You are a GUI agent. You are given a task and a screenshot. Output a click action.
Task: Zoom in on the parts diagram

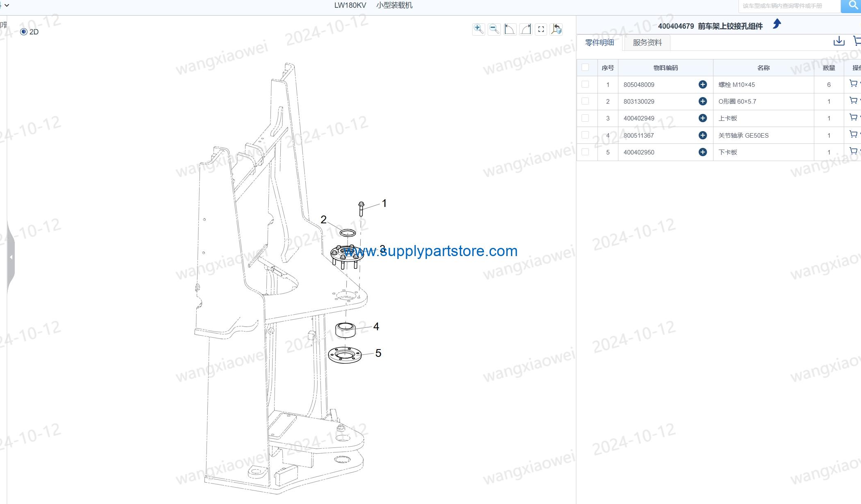click(x=478, y=29)
